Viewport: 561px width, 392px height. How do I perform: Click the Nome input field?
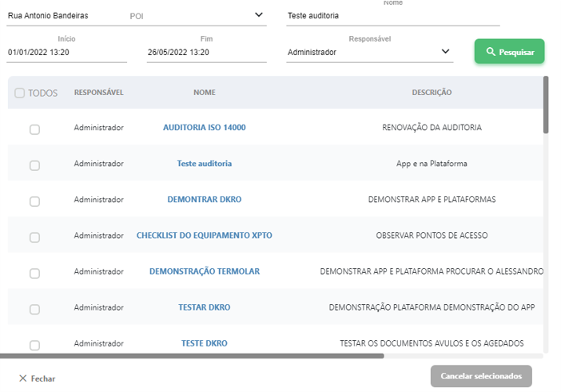tap(392, 16)
